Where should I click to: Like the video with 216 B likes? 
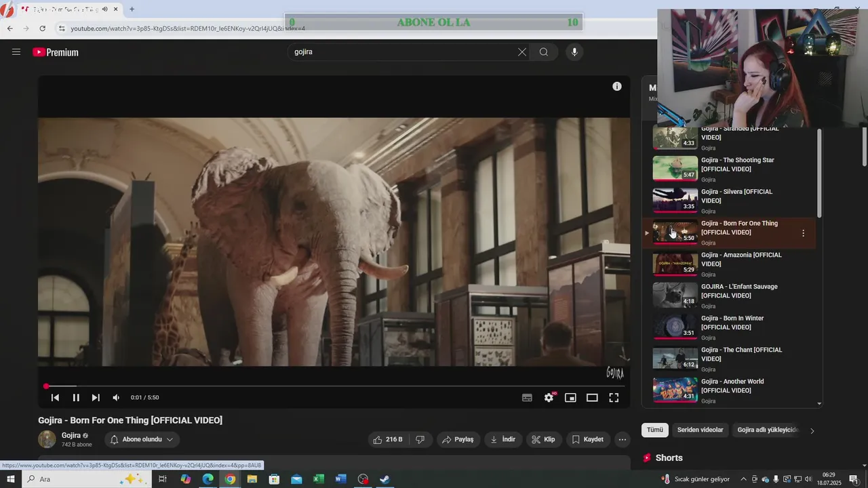pyautogui.click(x=387, y=440)
